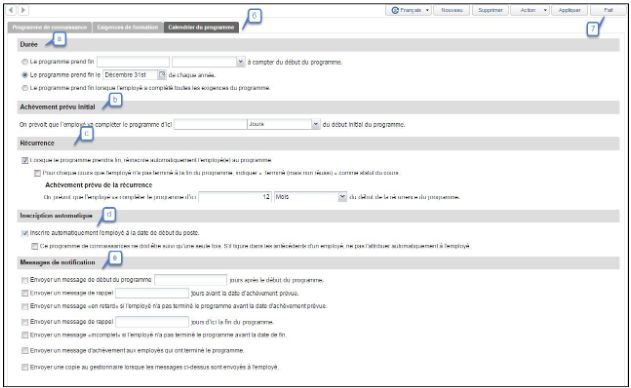Toggle rappel checkbox before fin du programme
This screenshot has height=388, width=631.
[x=25, y=322]
